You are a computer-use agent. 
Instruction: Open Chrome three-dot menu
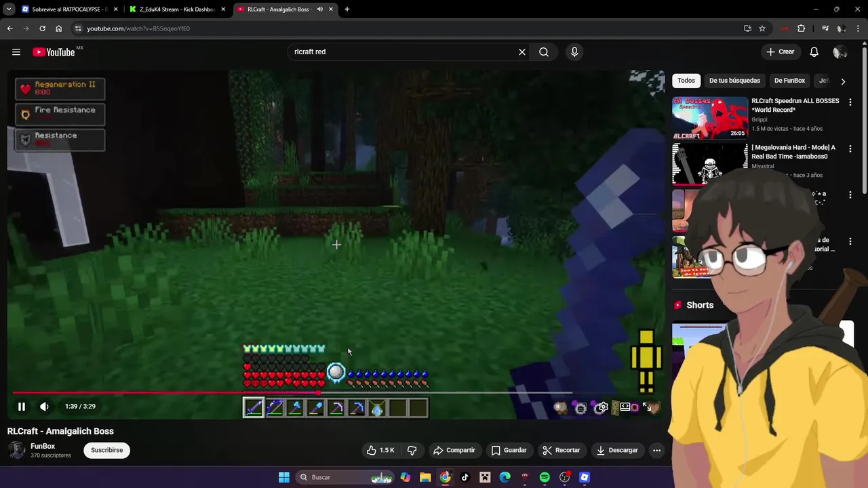pos(859,28)
